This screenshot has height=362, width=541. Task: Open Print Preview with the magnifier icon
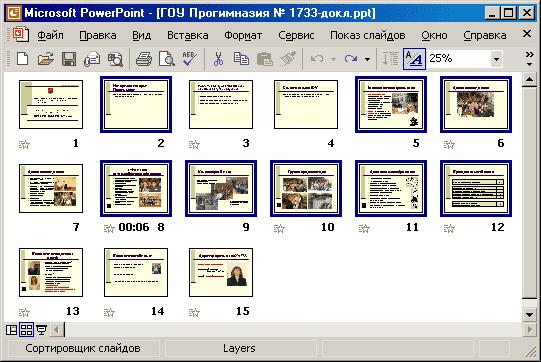[x=167, y=59]
